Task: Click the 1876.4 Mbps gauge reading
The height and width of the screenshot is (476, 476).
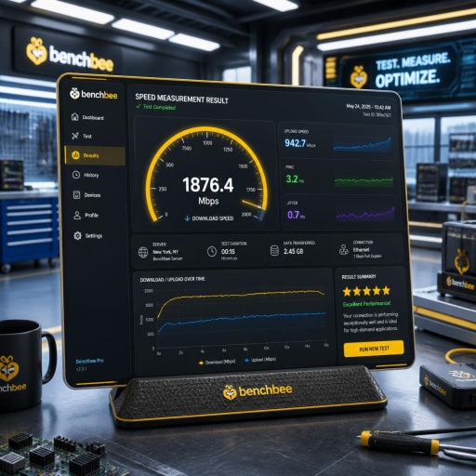Action: 208,191
